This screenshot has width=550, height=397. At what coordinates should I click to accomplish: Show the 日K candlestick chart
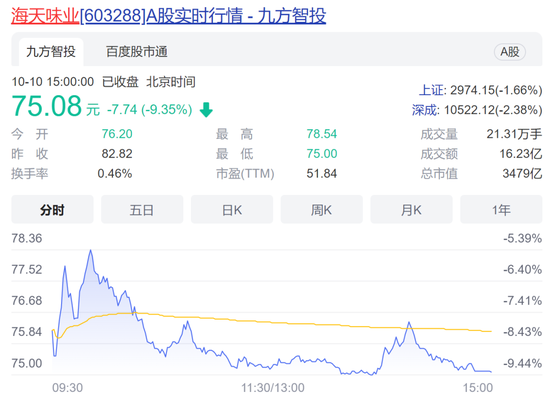(x=232, y=210)
